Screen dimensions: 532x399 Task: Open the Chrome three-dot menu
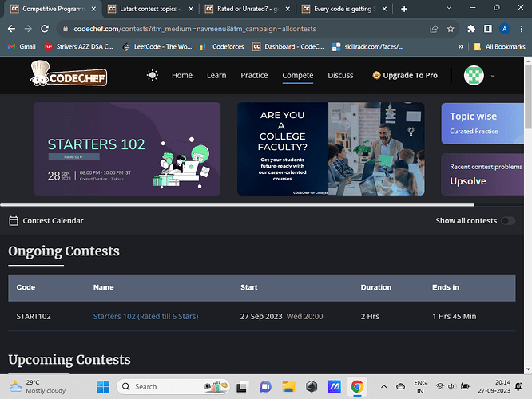[522, 30]
